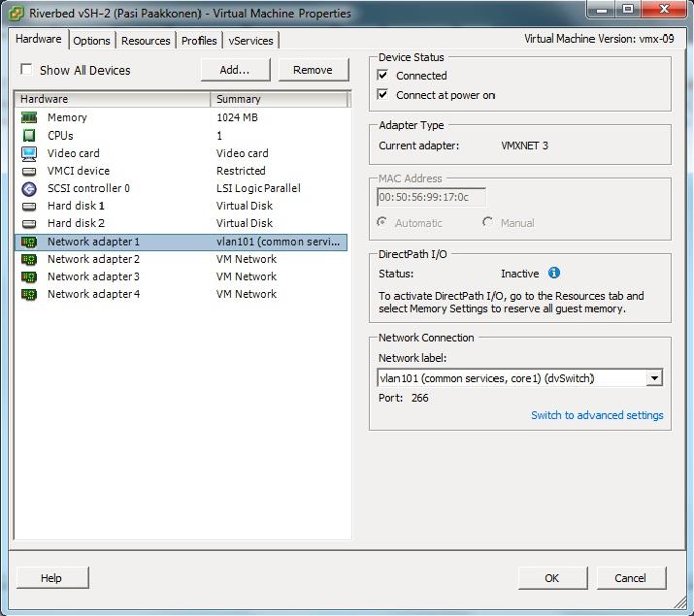The height and width of the screenshot is (616, 694).
Task: Click the Network adapter 2 icon
Action: [29, 259]
